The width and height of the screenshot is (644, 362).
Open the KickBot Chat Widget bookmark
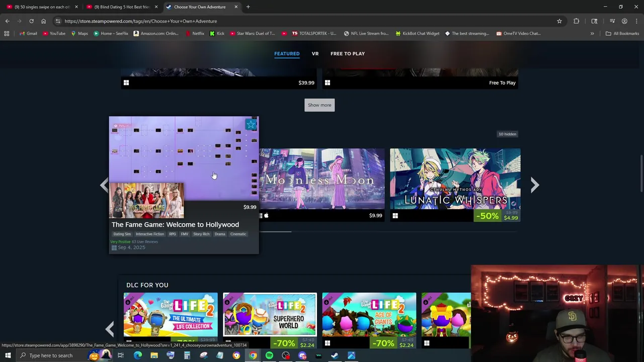point(417,34)
